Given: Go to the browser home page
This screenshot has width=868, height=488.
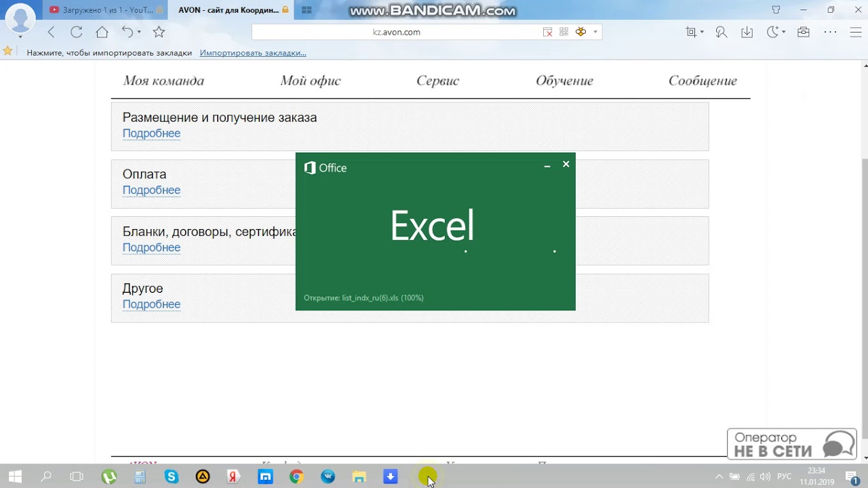Looking at the screenshot, I should (102, 32).
